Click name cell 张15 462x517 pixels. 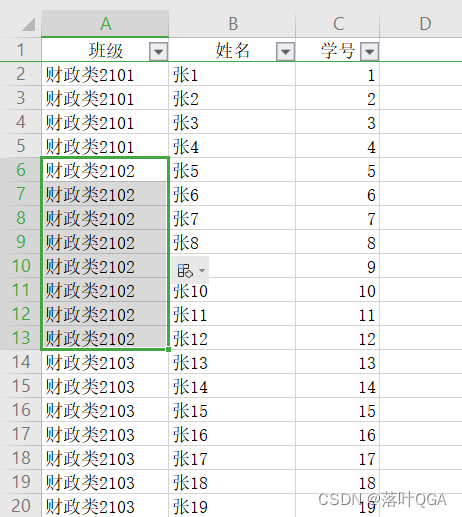click(232, 410)
